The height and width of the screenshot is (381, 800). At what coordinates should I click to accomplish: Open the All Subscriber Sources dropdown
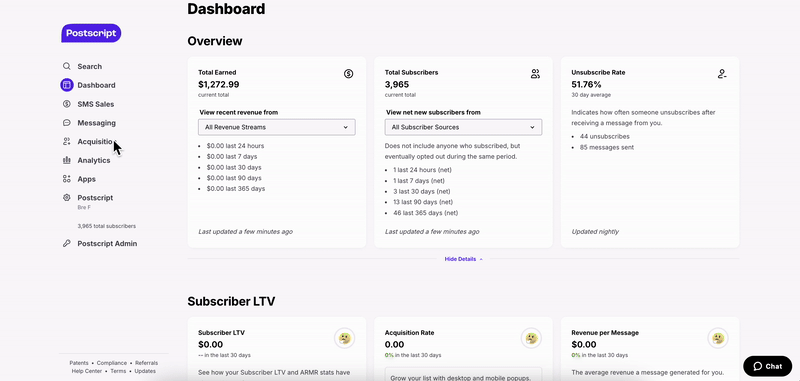coord(463,127)
